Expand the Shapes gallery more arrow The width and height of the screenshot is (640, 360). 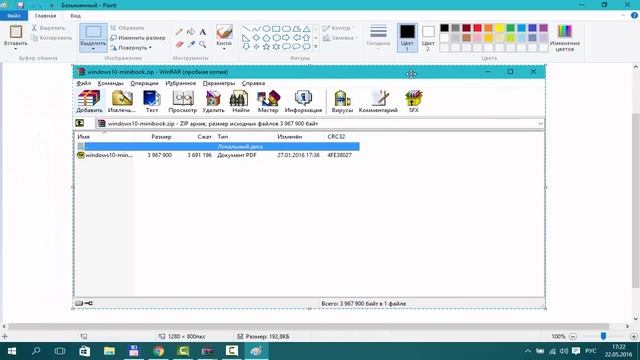[x=316, y=47]
